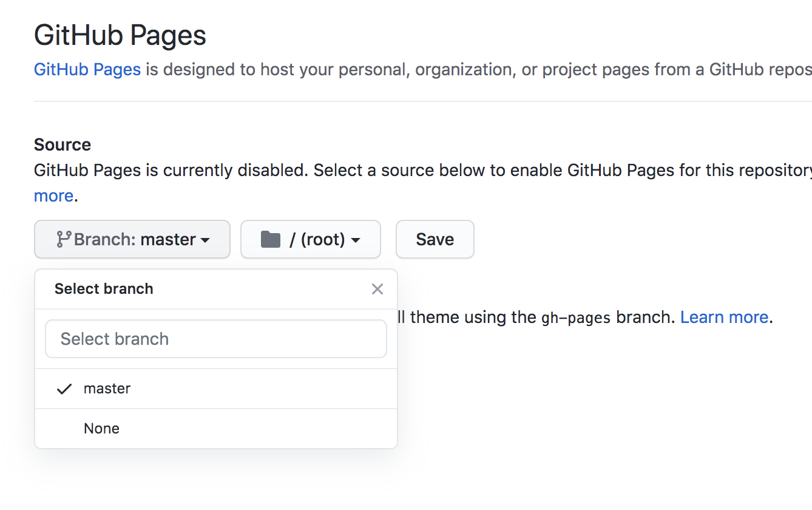Image resolution: width=812 pixels, height=510 pixels.
Task: Click the large GitHub Pages heading
Action: [x=120, y=35]
